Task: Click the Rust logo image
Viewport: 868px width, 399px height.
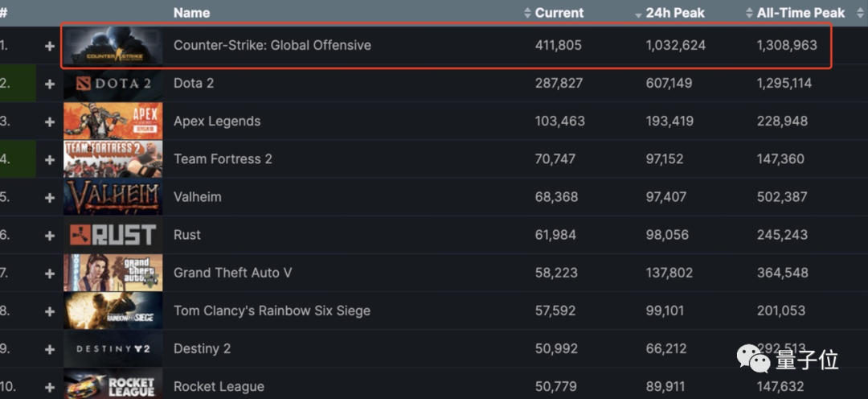Action: 113,235
